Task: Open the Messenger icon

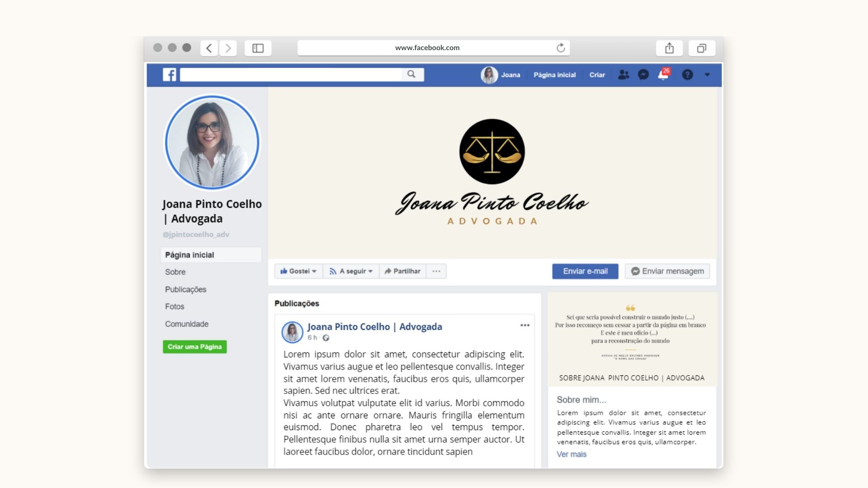Action: click(x=643, y=75)
